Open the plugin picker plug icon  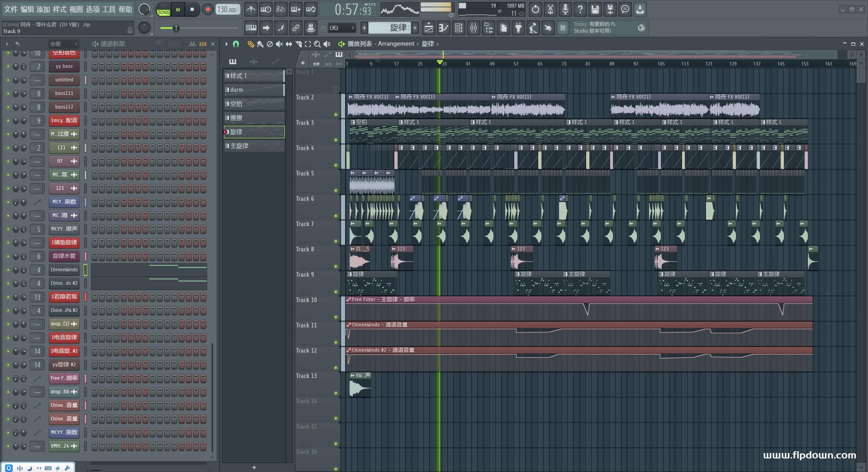[x=518, y=28]
